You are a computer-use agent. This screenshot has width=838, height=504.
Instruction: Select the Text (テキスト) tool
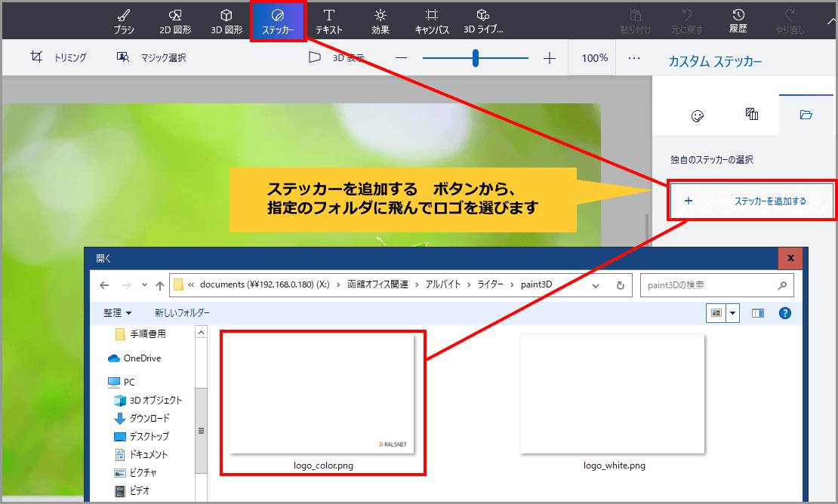click(329, 21)
